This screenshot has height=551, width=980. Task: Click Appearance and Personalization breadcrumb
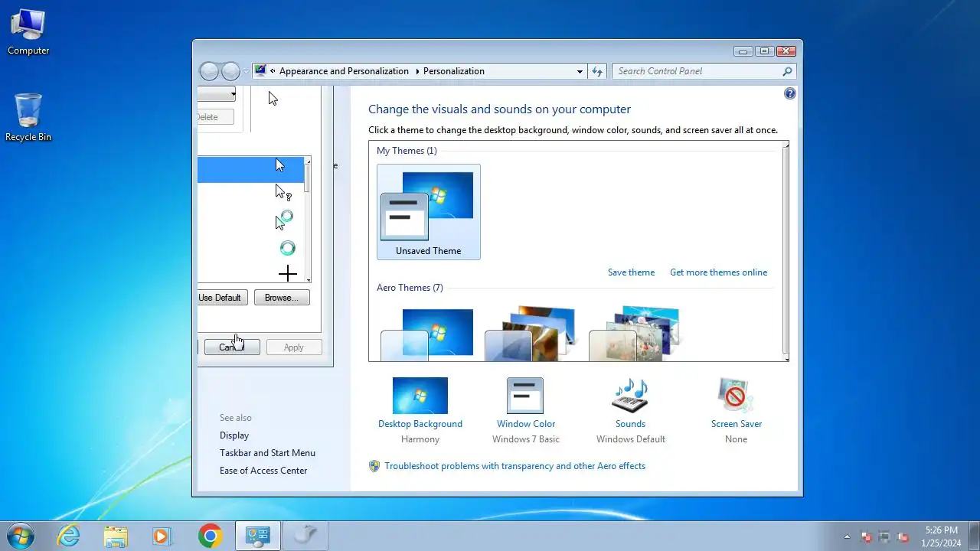point(344,71)
